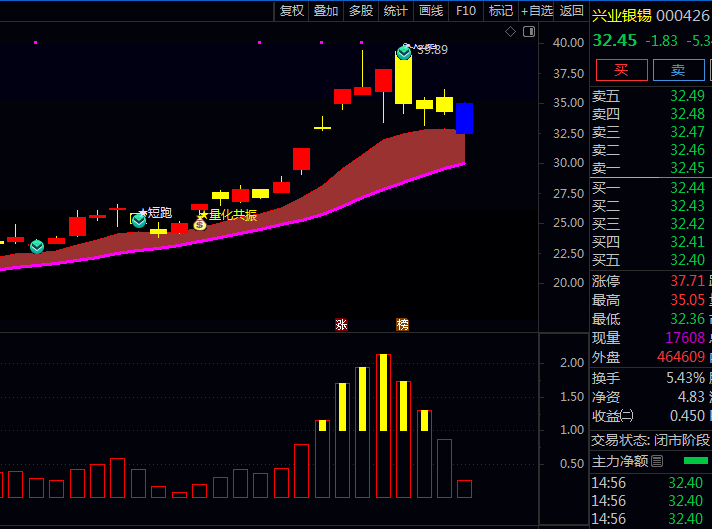Click the stock name 兴业银锡
This screenshot has height=529, width=712.
click(622, 16)
